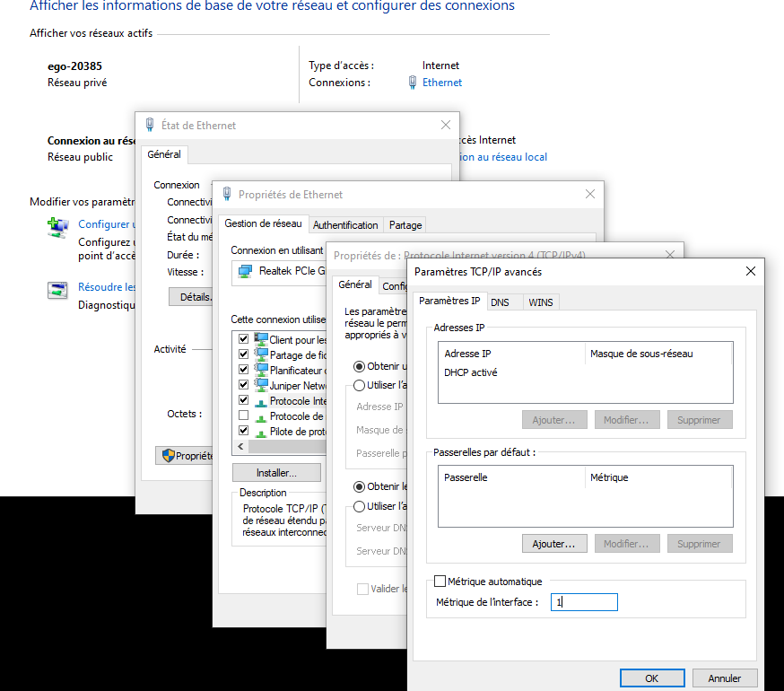Uncheck the Partage de fichiers checkbox
This screenshot has width=784, height=691.
[x=243, y=354]
